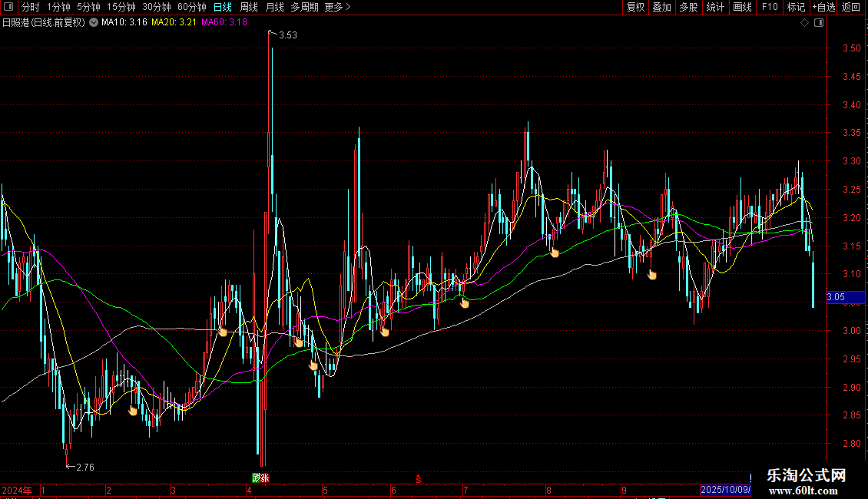Switch to 5分钟 period
The image size is (868, 499).
coord(88,7)
